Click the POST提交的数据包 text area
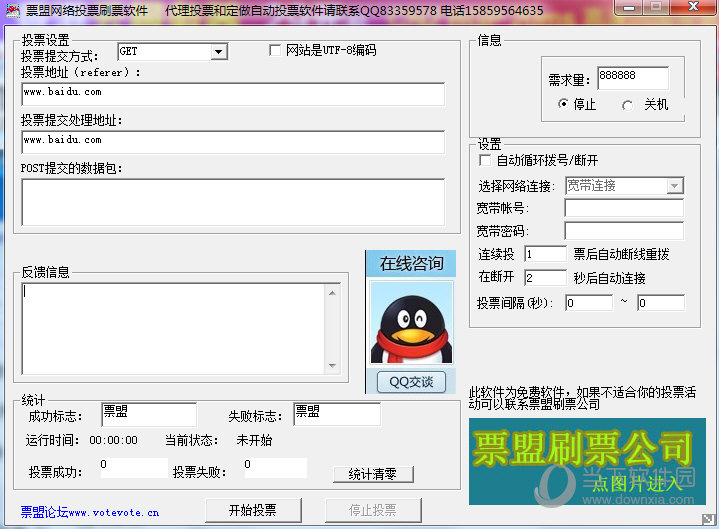This screenshot has width=719, height=529. (x=233, y=202)
